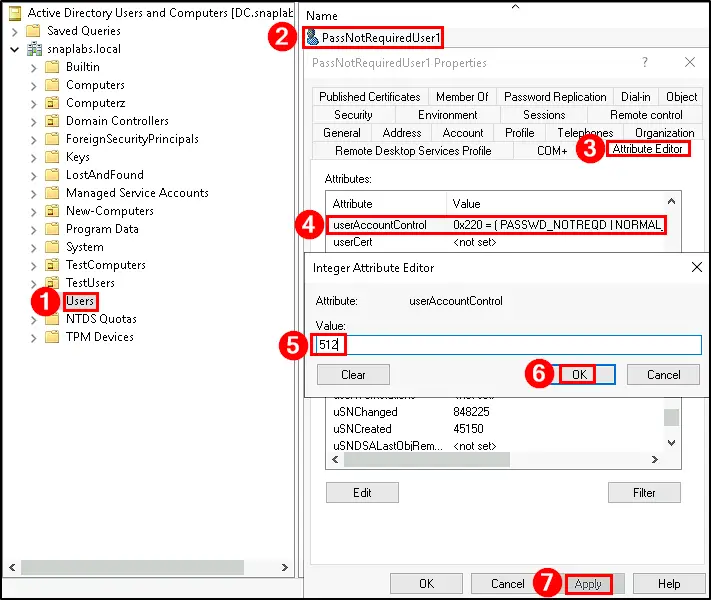Viewport: 711px width, 600px height.
Task: Expand the TPM Devices node
Action: point(33,338)
